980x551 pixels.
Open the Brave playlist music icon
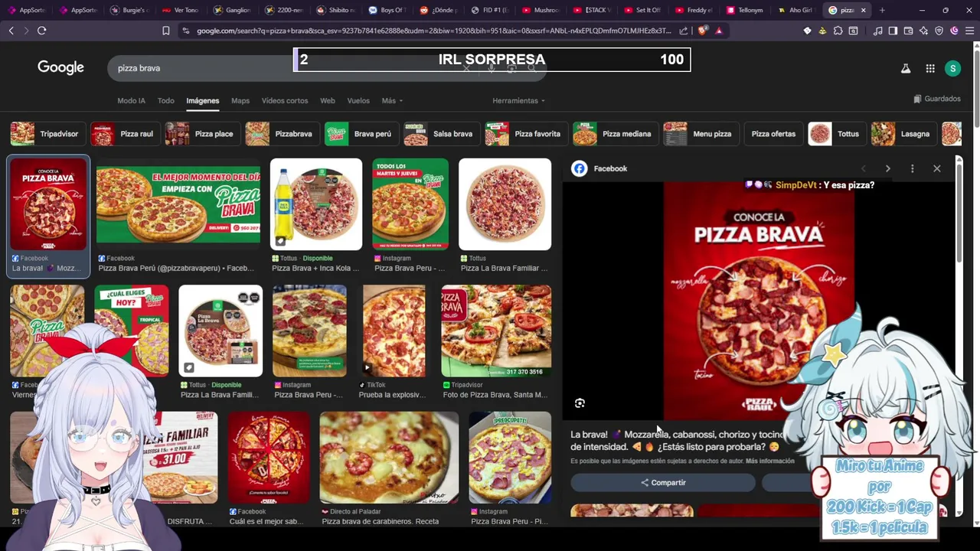tap(877, 31)
